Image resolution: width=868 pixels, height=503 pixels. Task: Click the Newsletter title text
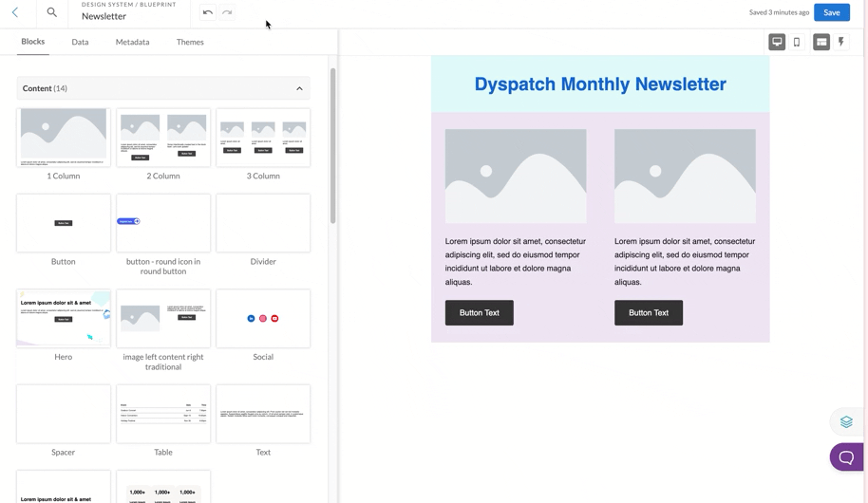[104, 16]
